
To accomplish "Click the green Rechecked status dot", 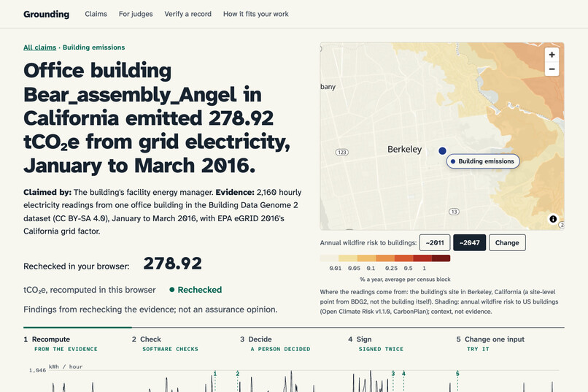I will click(171, 290).
